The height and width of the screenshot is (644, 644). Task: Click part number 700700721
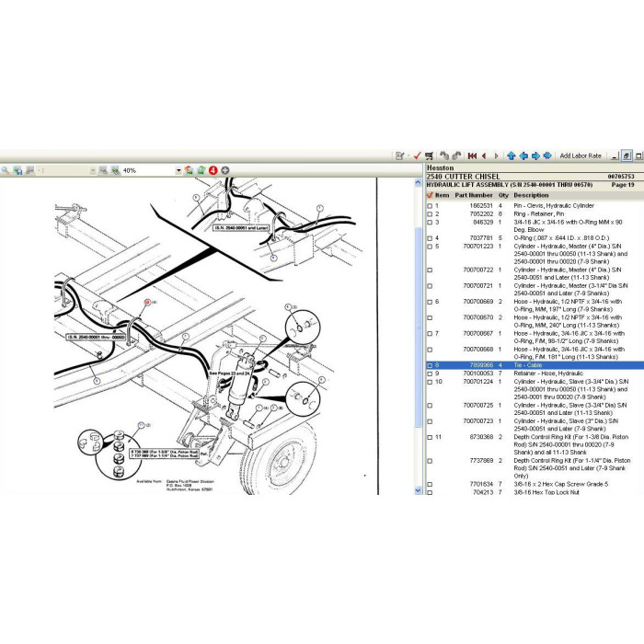tap(478, 286)
